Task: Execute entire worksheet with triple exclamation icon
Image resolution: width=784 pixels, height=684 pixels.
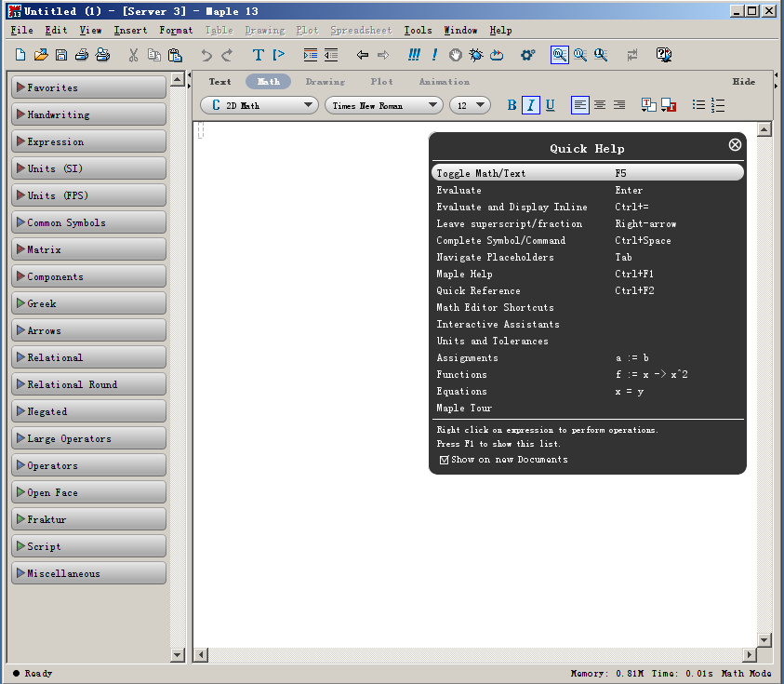Action: [414, 55]
